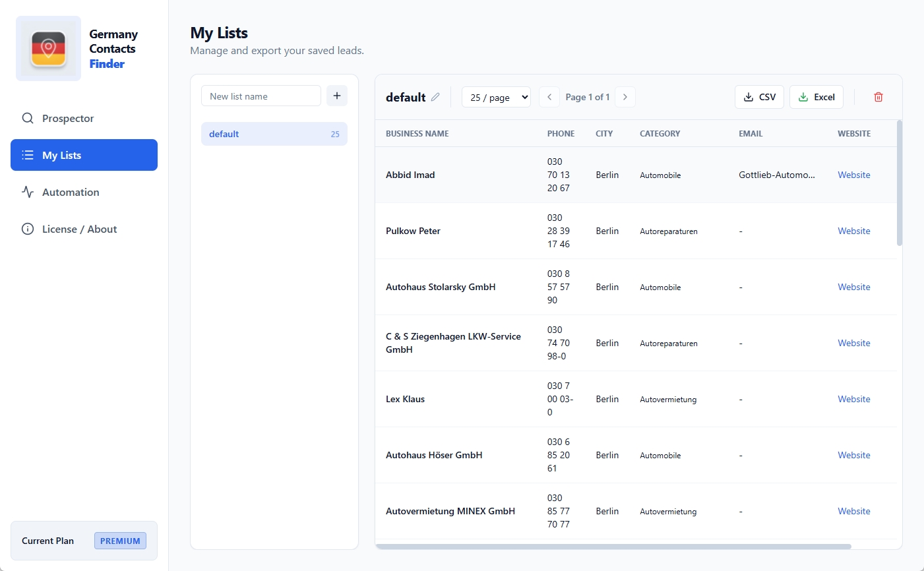Screen dimensions: 924x571
Task: Click the PREMIUM plan badge
Action: click(x=120, y=541)
